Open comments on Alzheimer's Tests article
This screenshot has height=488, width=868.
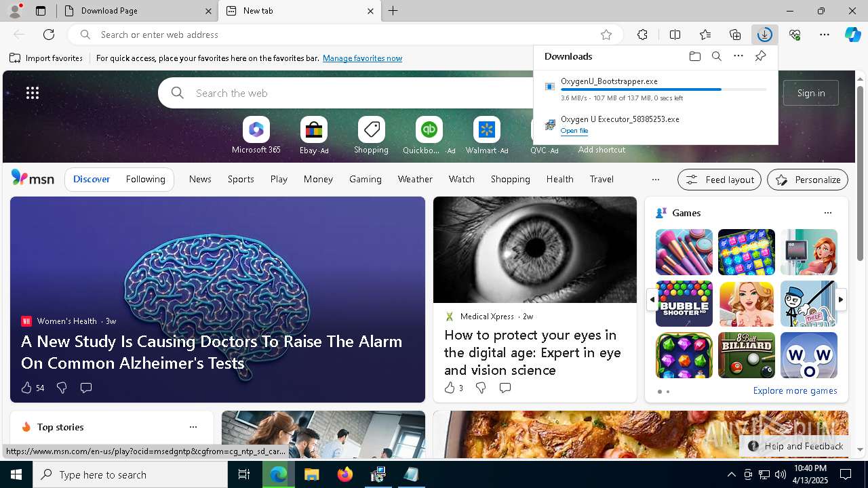86,388
